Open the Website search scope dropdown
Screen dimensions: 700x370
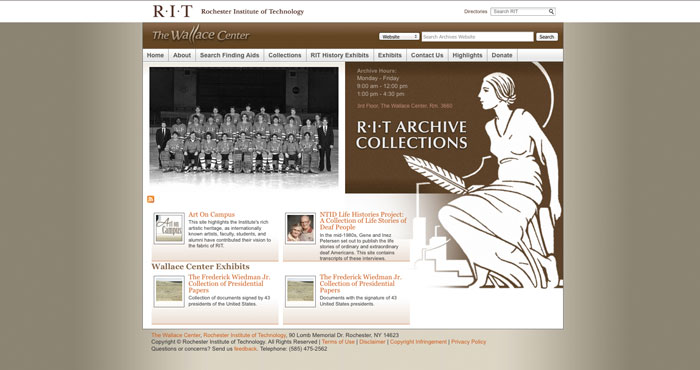point(399,37)
